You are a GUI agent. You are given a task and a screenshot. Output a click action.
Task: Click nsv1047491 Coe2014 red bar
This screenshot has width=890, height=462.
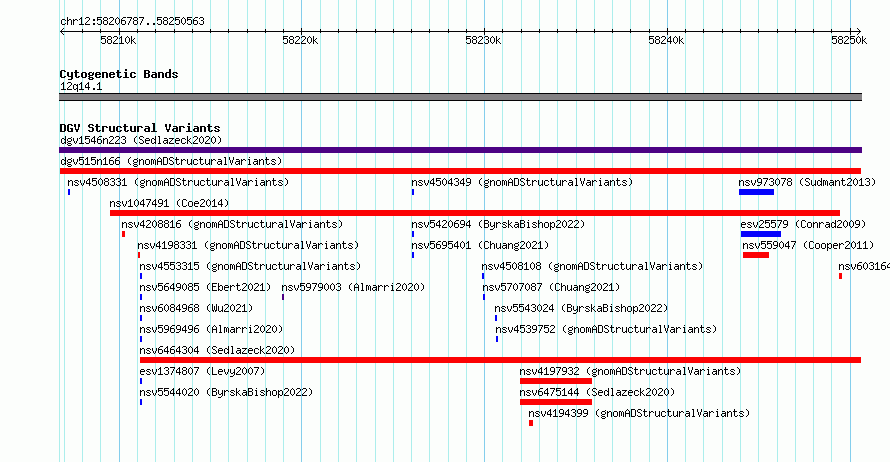[475, 213]
